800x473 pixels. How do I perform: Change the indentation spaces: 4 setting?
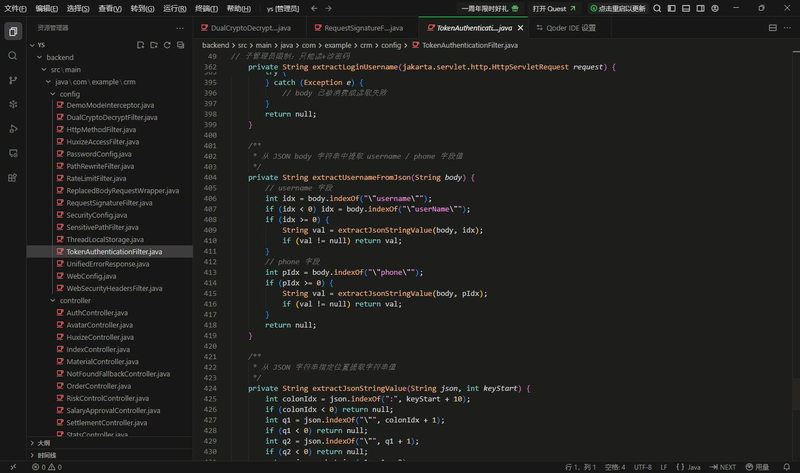(615, 467)
